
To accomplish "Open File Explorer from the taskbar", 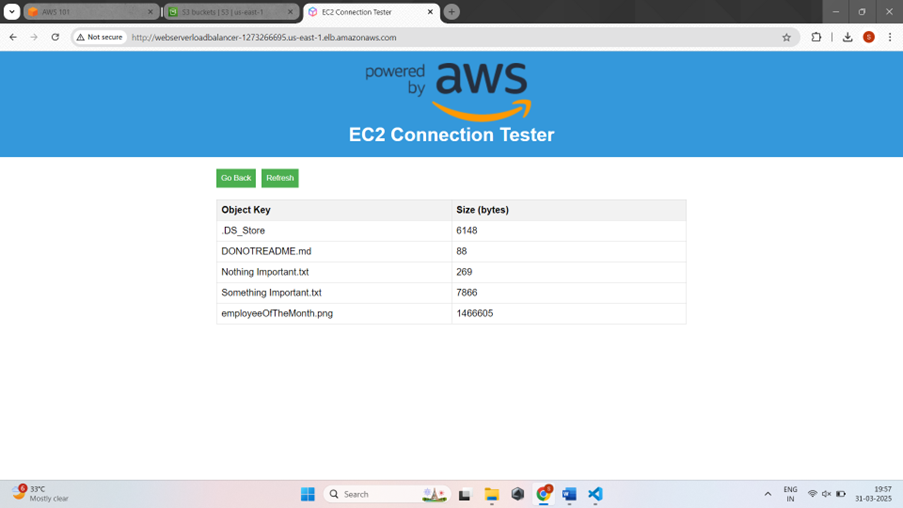I will point(491,494).
